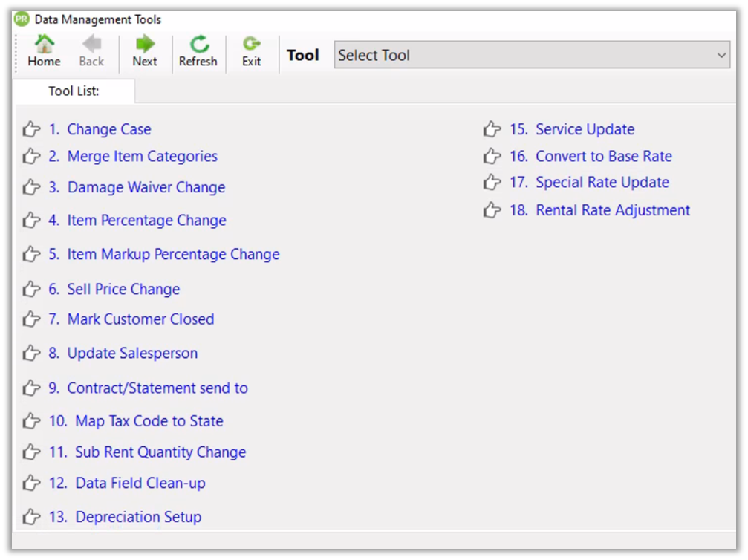Open the Merge Item Categories tool

click(142, 157)
